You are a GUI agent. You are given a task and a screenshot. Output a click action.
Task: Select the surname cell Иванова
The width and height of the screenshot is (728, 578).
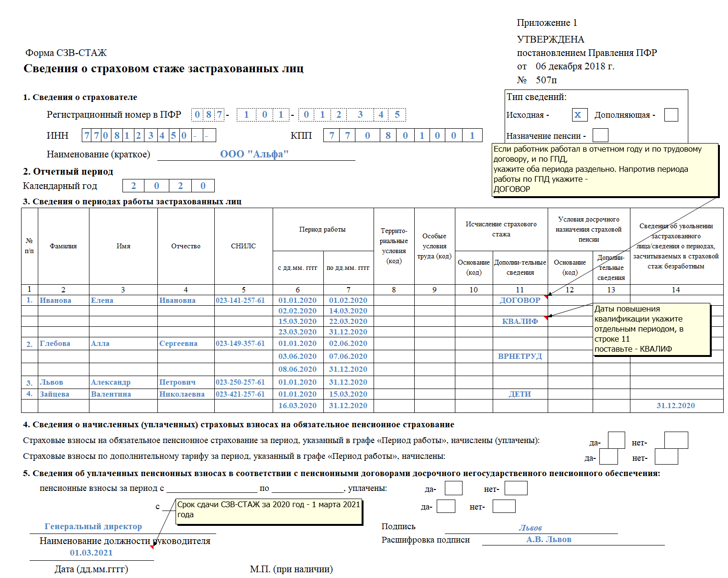[64, 300]
